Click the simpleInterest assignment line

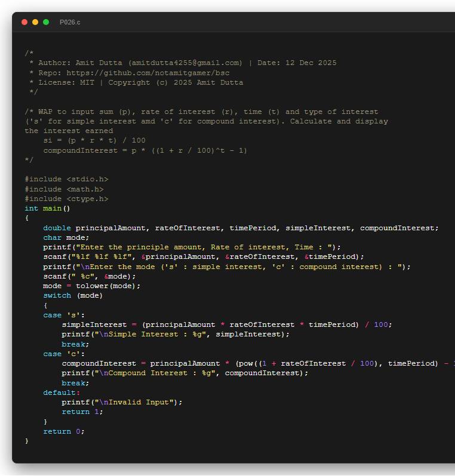[x=227, y=325]
